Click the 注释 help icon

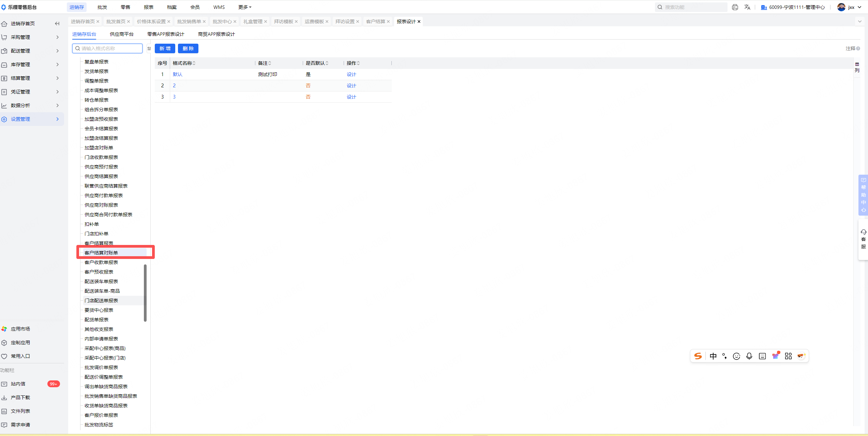click(x=858, y=48)
